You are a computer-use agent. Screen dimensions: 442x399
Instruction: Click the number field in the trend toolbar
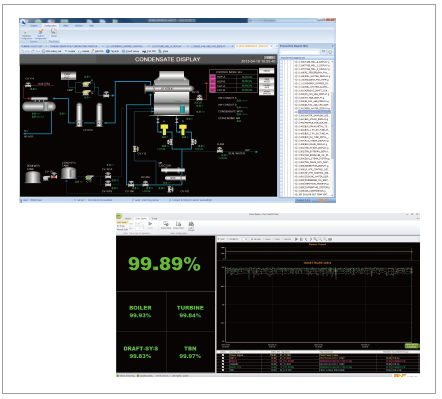[245, 239]
